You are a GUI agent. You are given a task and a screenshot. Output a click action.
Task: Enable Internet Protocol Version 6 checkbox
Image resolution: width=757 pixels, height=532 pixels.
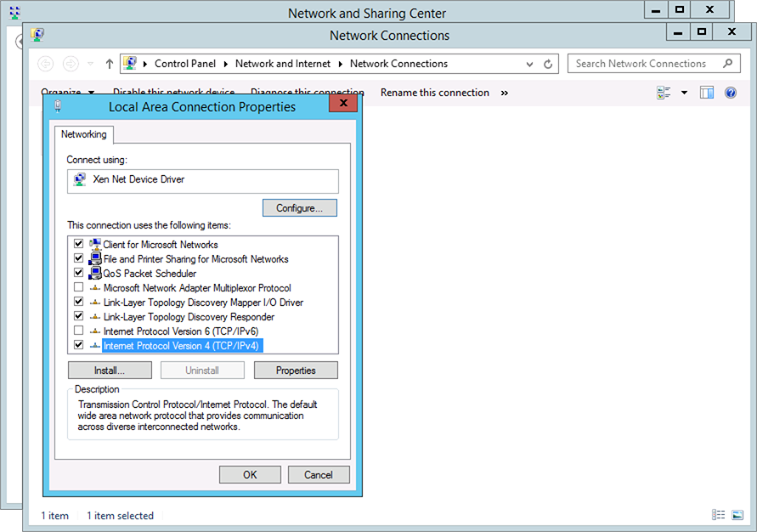[79, 331]
